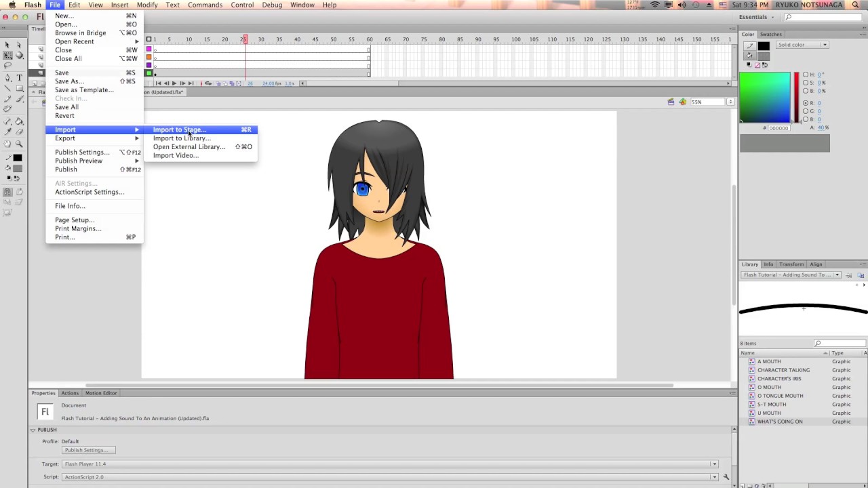Screen dimensions: 868x488
Task: Select the Rectangle tool
Action: tap(19, 88)
